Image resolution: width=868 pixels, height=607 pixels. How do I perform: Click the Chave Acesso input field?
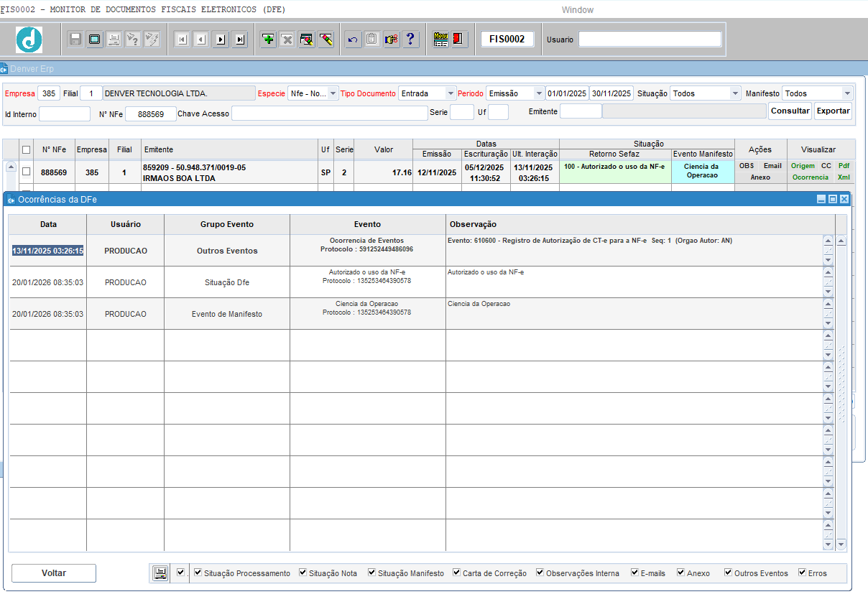[329, 113]
